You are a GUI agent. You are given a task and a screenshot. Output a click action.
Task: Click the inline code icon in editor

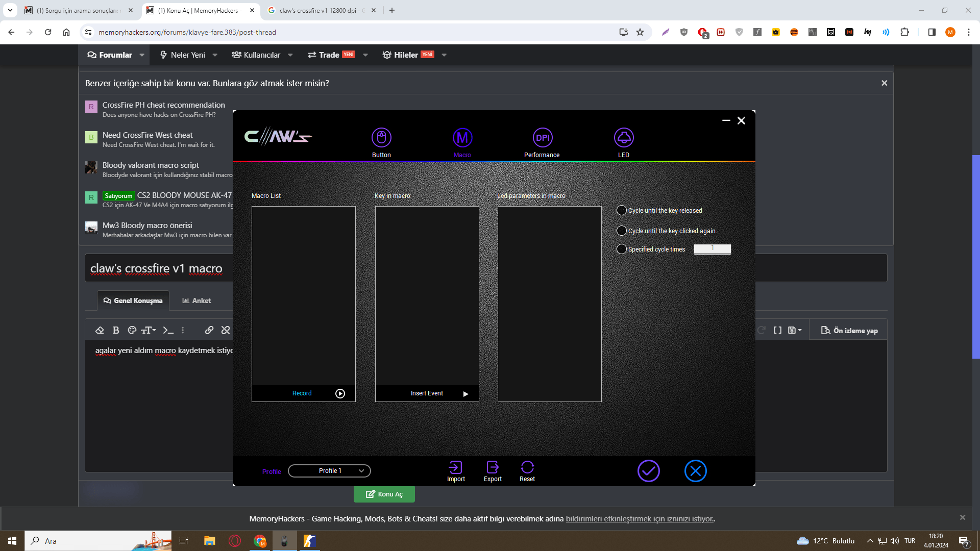[168, 331]
